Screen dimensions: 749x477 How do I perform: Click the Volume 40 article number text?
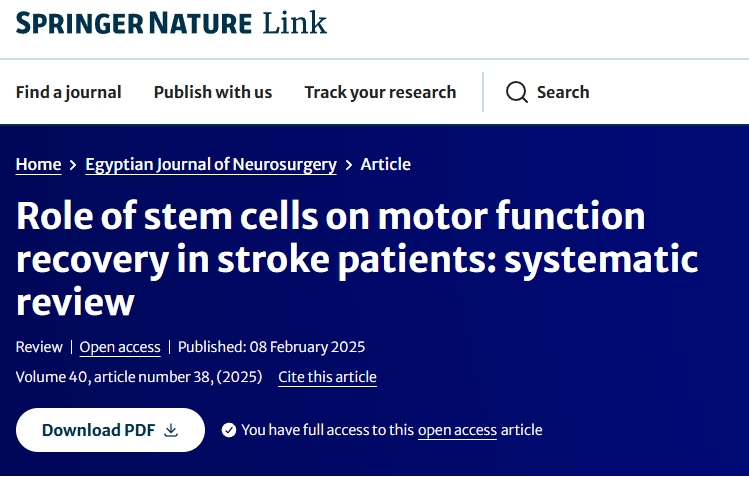click(x=139, y=377)
